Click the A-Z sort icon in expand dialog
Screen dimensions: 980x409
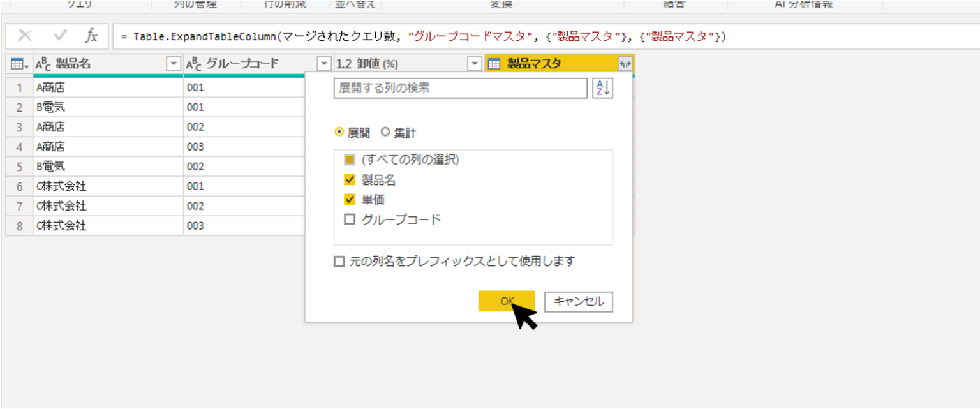602,88
